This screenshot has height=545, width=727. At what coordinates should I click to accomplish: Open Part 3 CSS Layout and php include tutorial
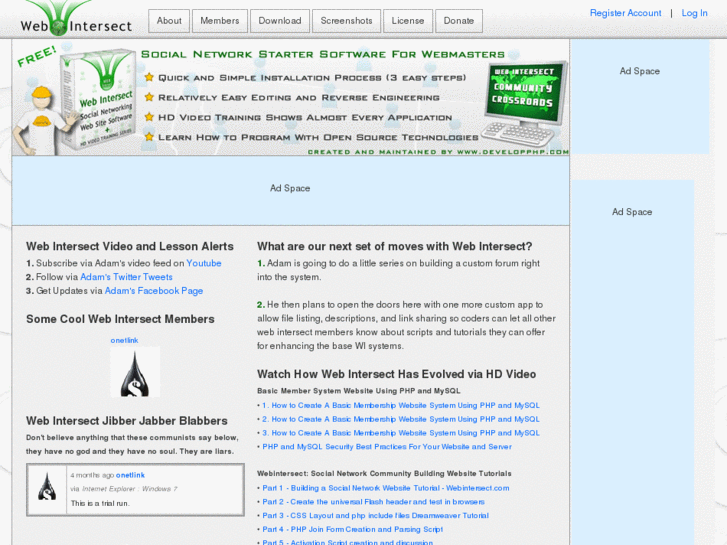click(376, 516)
